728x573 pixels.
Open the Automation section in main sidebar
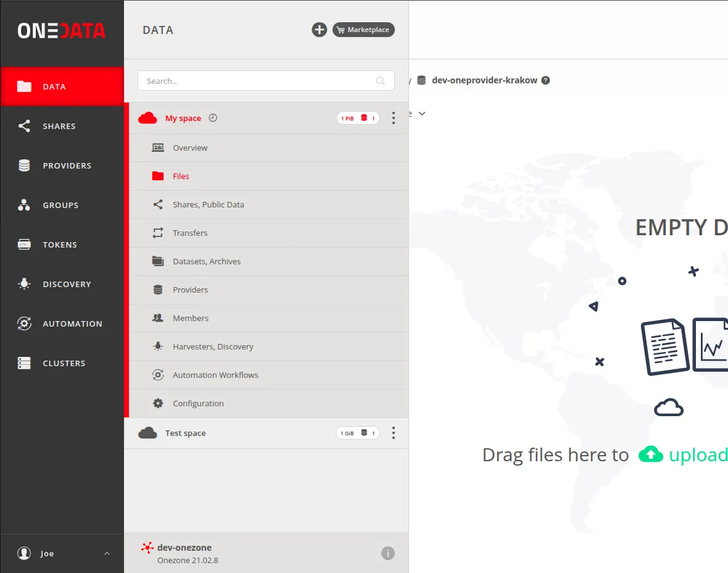[x=62, y=324]
